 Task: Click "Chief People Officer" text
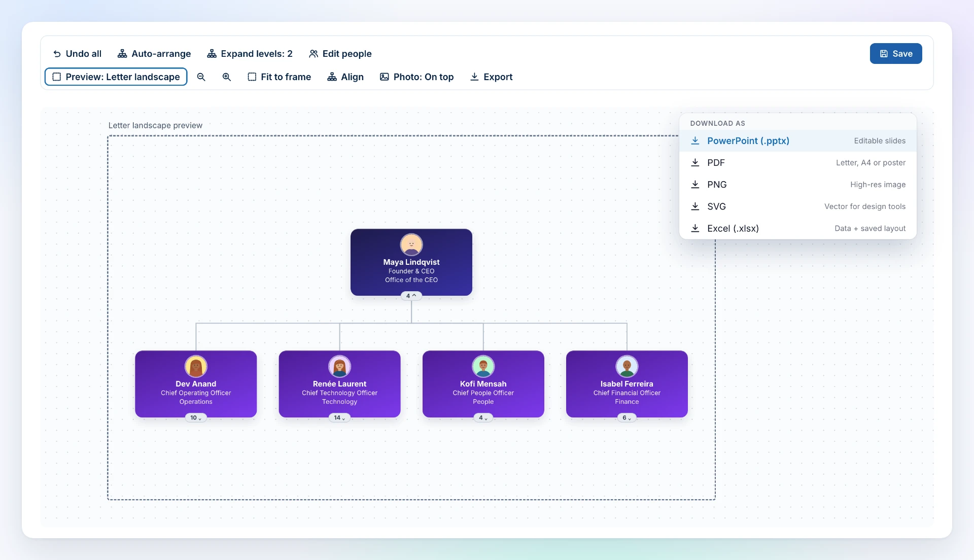pos(483,393)
